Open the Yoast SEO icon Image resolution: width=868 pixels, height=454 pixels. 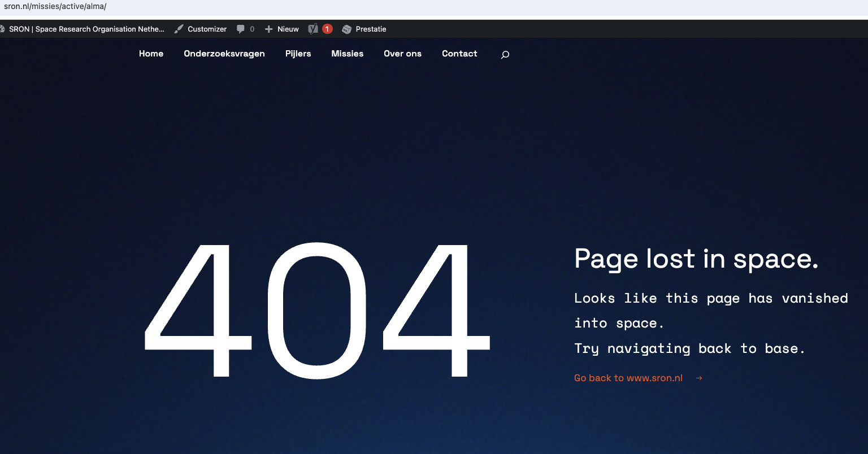tap(313, 29)
